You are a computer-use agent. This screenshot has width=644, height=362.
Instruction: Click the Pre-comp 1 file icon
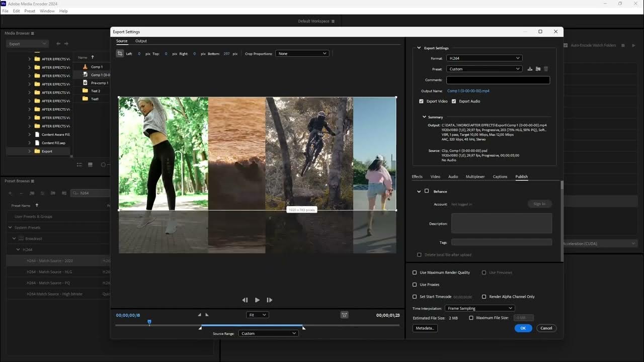click(85, 83)
